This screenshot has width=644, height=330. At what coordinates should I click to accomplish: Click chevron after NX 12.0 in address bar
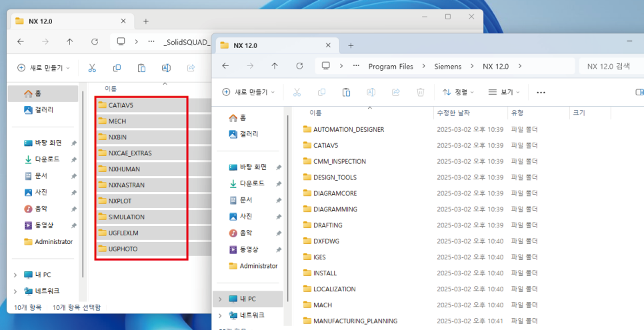point(520,66)
